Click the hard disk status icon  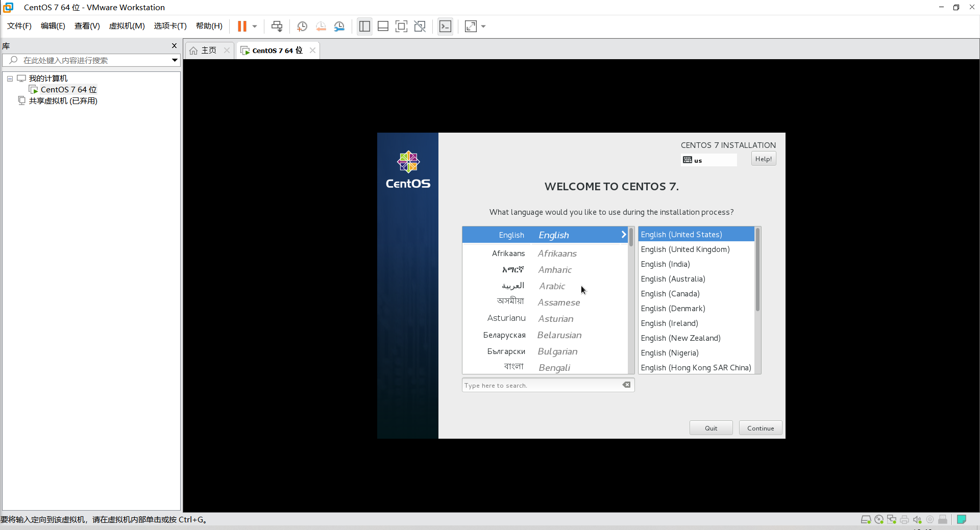pyautogui.click(x=866, y=520)
